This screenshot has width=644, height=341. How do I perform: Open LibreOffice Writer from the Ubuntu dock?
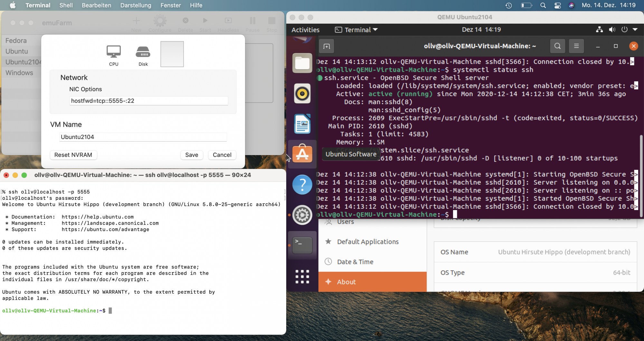(302, 124)
